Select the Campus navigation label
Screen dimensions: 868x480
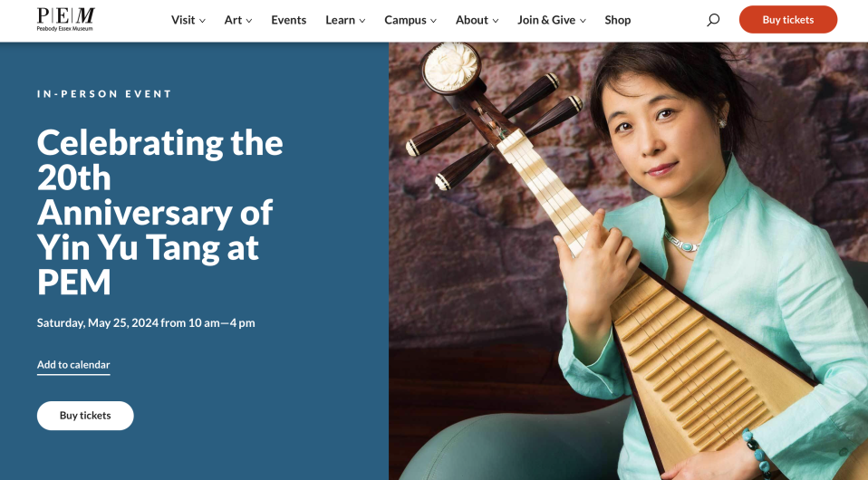(x=405, y=20)
